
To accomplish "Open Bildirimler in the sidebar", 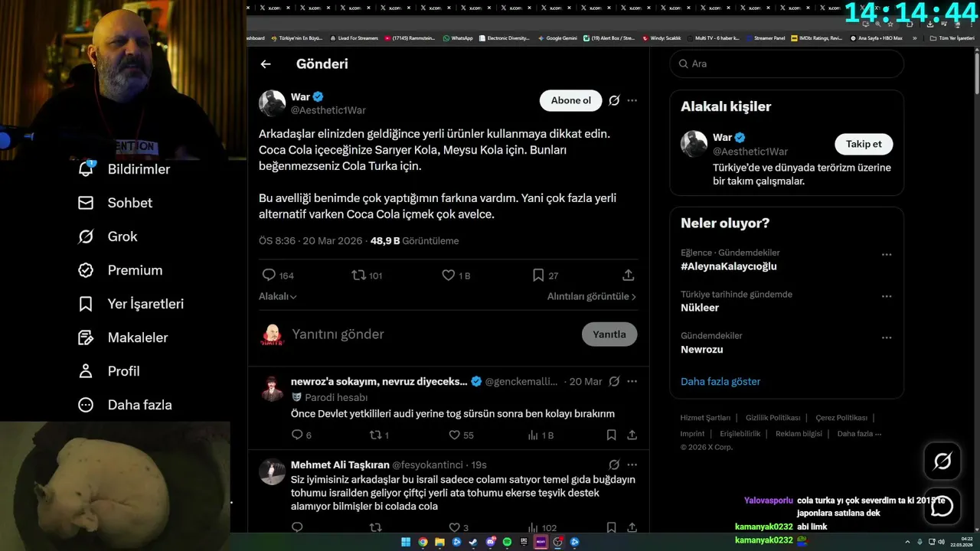I will (x=124, y=169).
